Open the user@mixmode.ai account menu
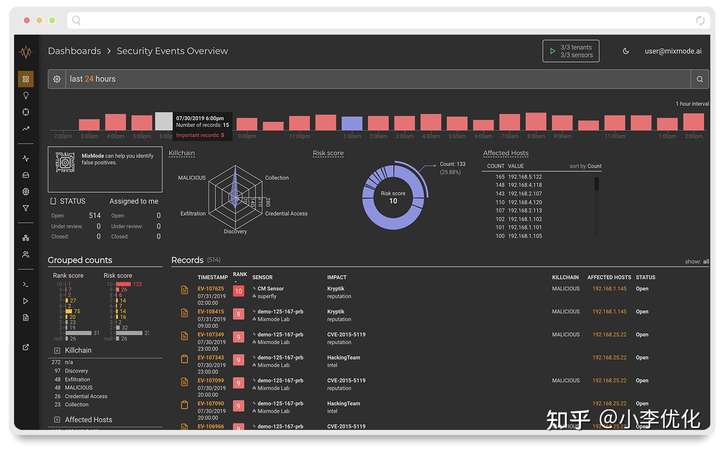 (x=673, y=51)
